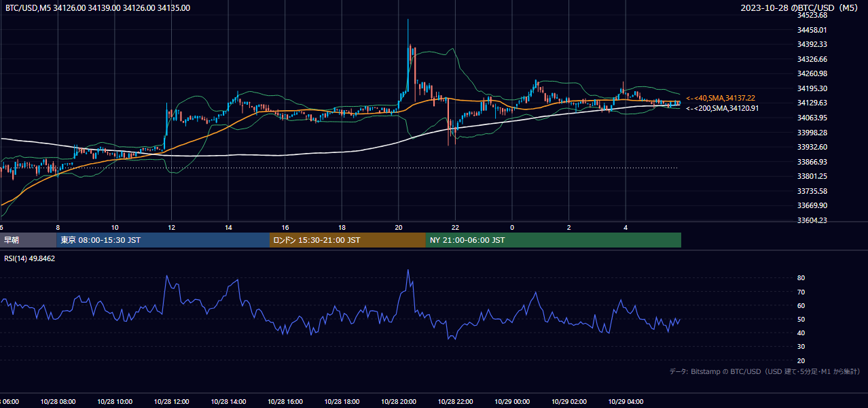This screenshot has height=408, width=868.
Task: Click the '10/29 00:00' bottom time label
Action: pyautogui.click(x=512, y=401)
